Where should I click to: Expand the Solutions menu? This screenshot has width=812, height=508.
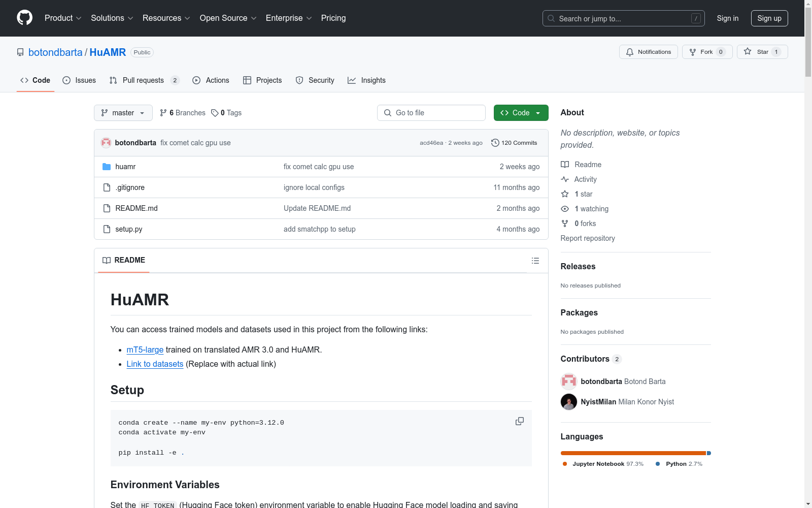pyautogui.click(x=112, y=18)
